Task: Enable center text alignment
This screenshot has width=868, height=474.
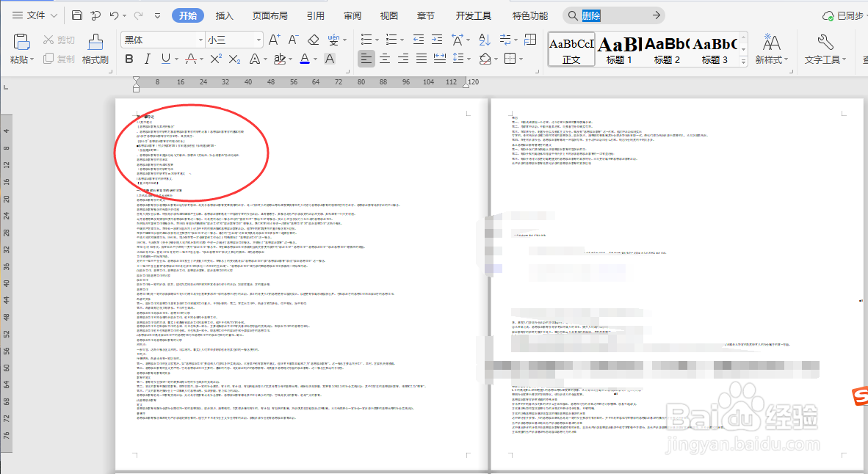Action: tap(385, 59)
